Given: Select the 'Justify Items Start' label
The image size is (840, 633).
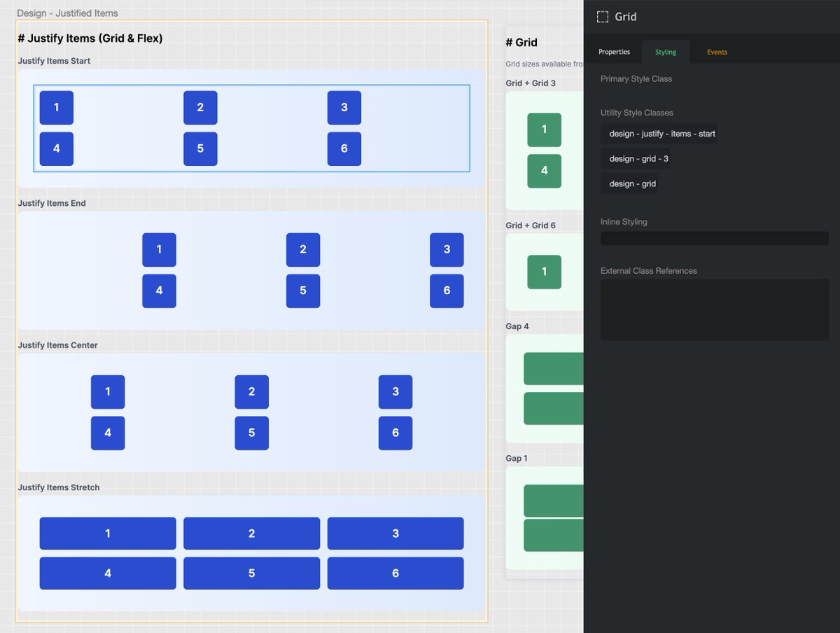Looking at the screenshot, I should (54, 61).
